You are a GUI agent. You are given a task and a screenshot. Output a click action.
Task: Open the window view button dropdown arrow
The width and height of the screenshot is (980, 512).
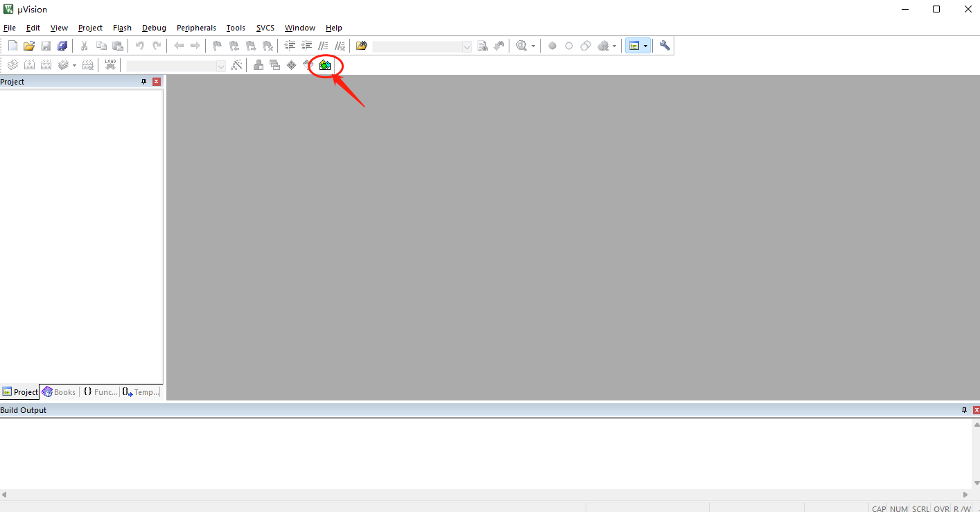click(646, 46)
